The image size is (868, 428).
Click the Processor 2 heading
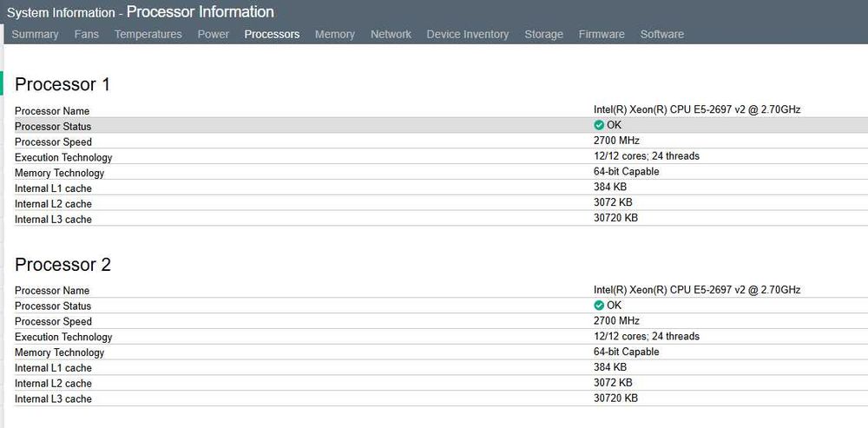click(62, 265)
